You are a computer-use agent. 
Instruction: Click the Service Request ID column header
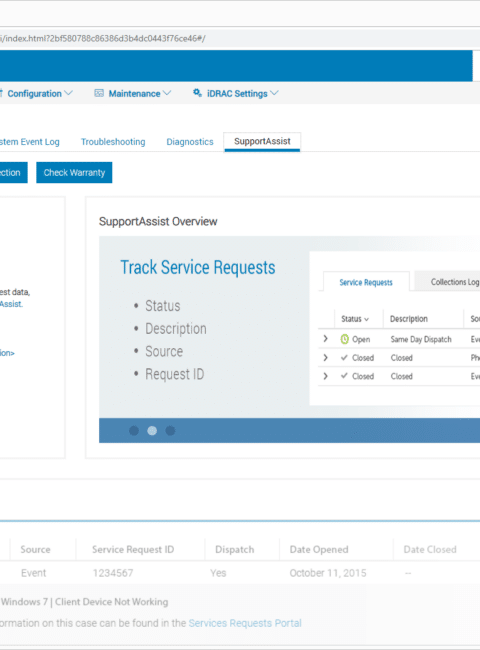pyautogui.click(x=133, y=549)
